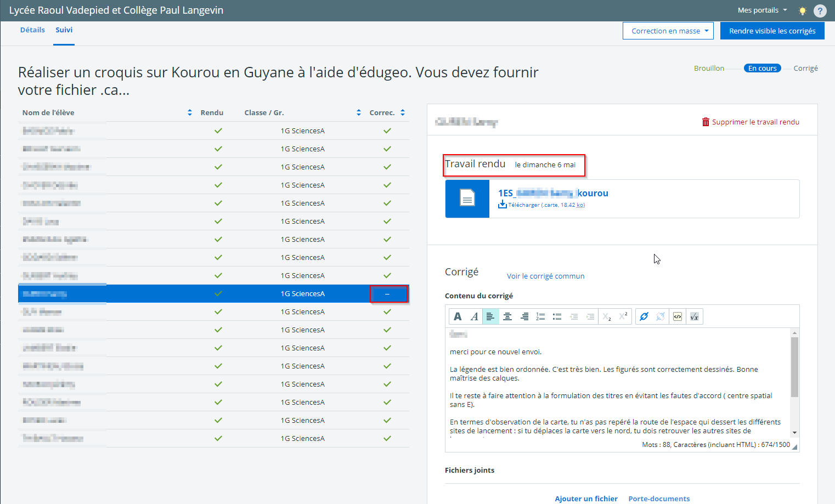Click the help question mark icon
835x504 pixels.
coord(820,10)
